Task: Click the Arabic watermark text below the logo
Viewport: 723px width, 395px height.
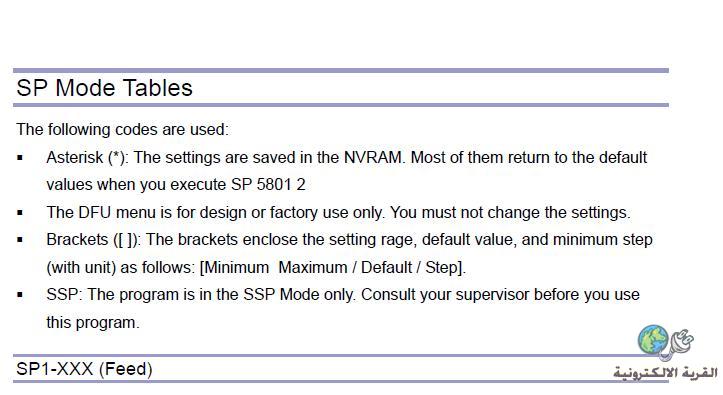Action: (x=665, y=373)
